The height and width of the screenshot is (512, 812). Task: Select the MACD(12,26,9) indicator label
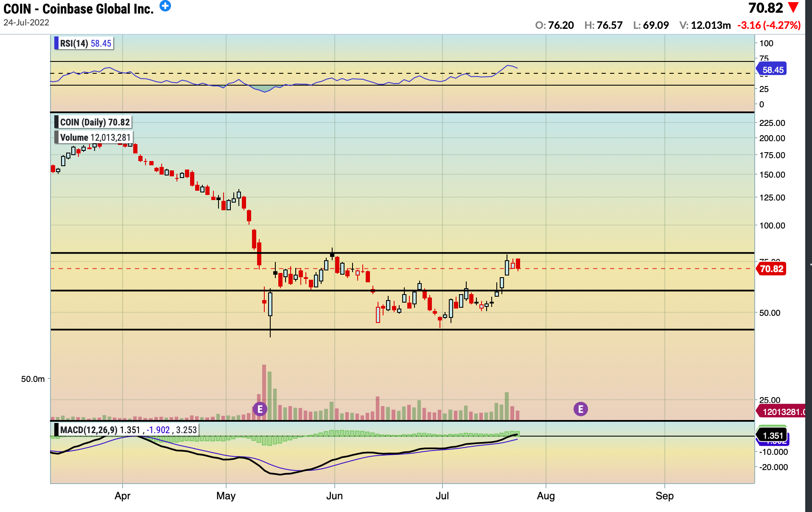[126, 430]
